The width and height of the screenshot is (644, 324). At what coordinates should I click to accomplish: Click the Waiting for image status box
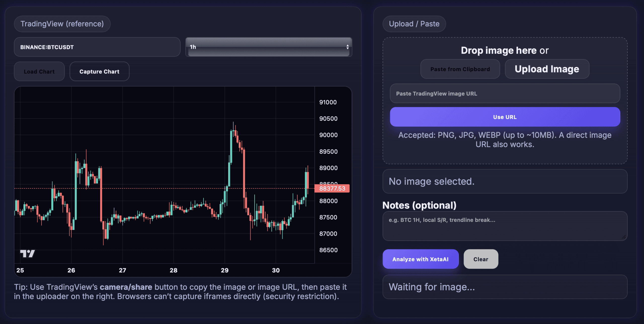point(504,287)
